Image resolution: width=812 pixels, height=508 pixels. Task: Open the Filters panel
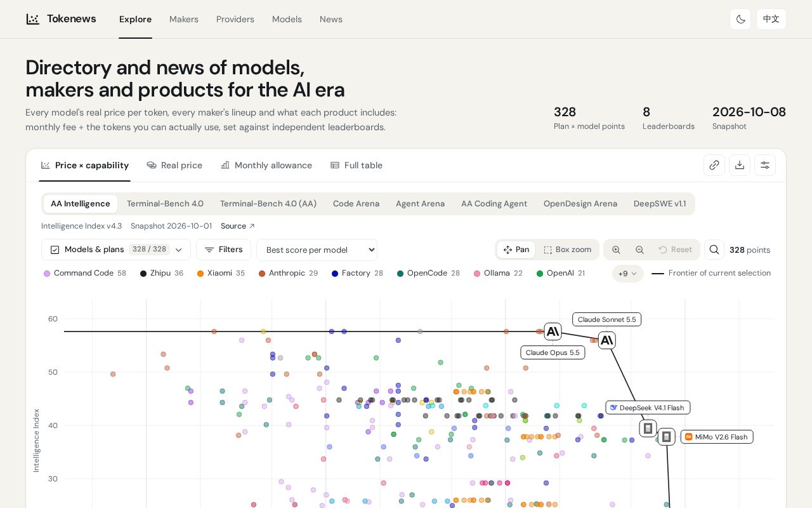pos(223,250)
